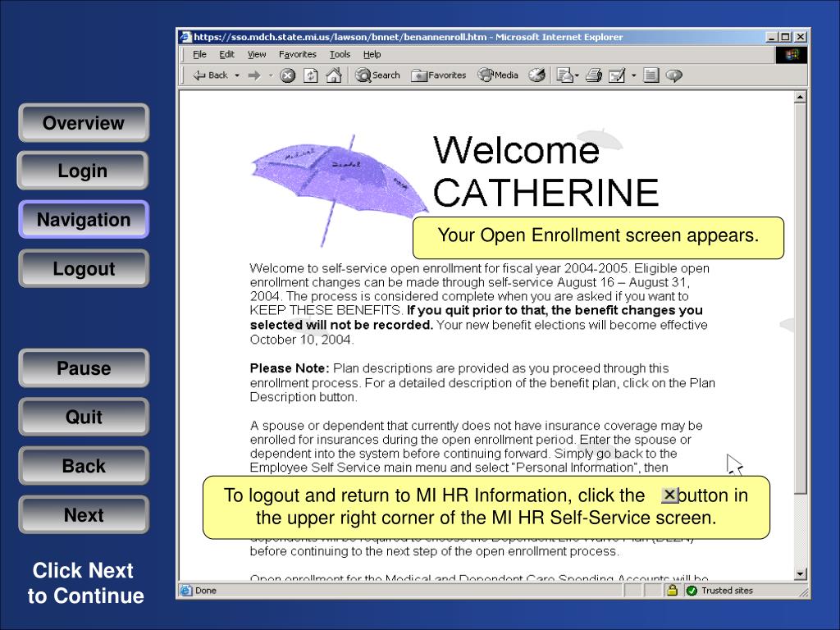Click the padlock icon in status bar

click(672, 591)
